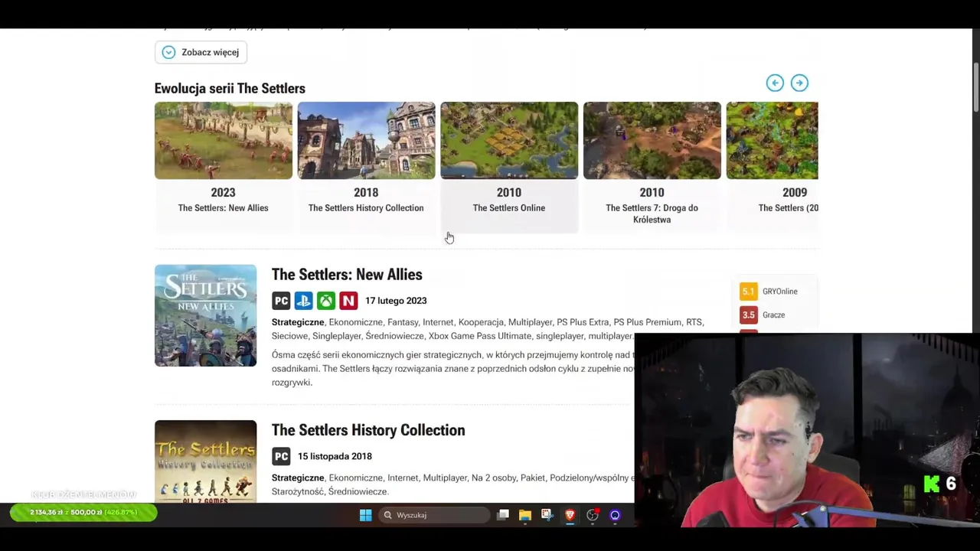The height and width of the screenshot is (551, 980).
Task: Select Strategiczne genre under History Collection
Action: (298, 478)
